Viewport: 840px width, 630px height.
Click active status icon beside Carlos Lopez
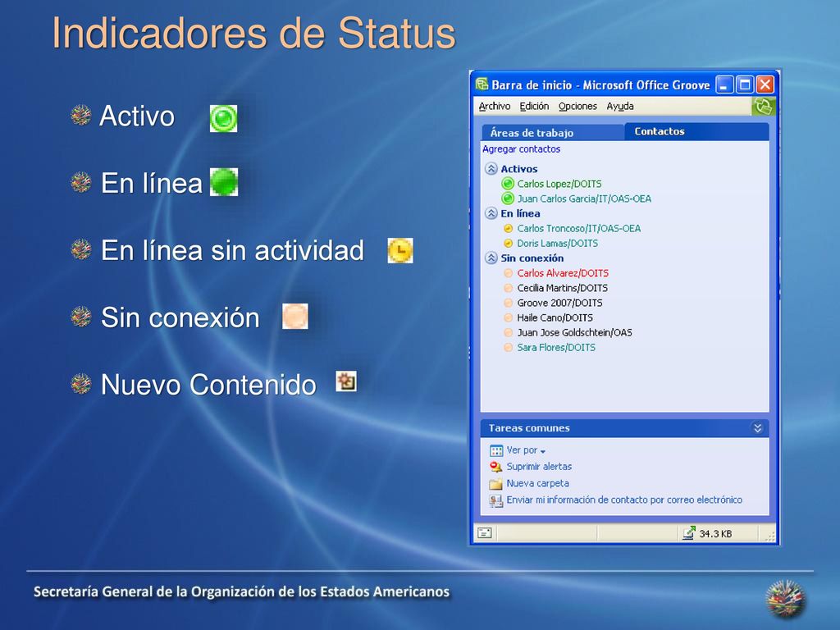pyautogui.click(x=507, y=184)
